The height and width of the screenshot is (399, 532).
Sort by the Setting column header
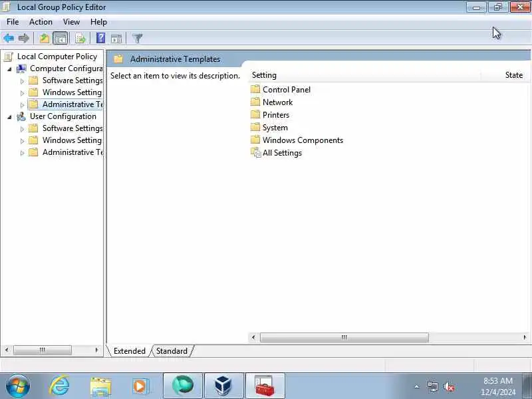[x=364, y=75]
